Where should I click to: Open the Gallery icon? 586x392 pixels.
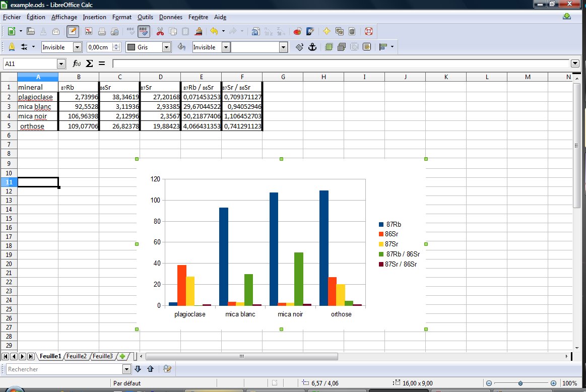[x=339, y=31]
